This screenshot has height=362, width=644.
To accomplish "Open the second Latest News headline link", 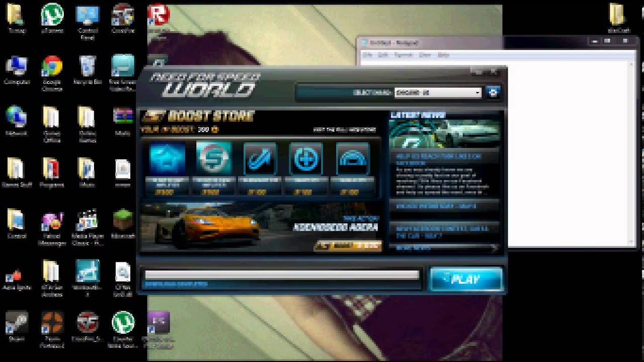I will [x=436, y=206].
